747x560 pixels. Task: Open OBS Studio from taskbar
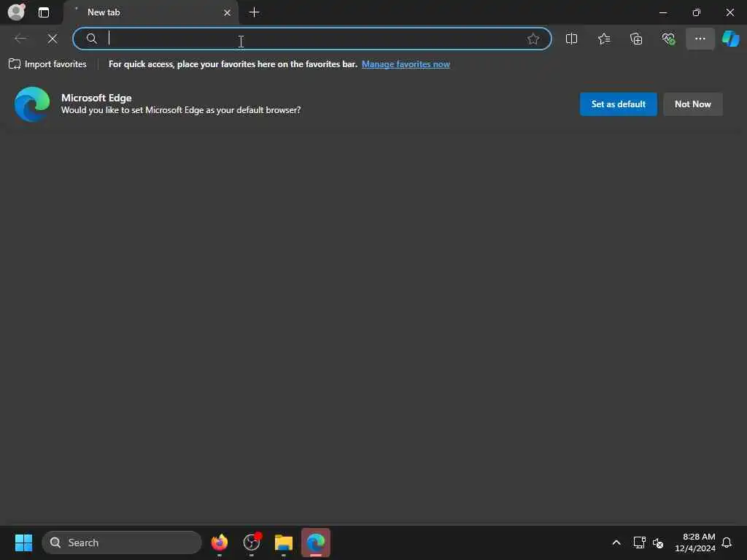[252, 542]
